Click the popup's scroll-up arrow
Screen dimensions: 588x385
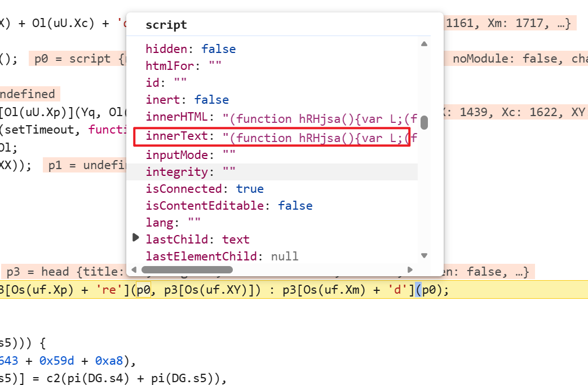(424, 44)
